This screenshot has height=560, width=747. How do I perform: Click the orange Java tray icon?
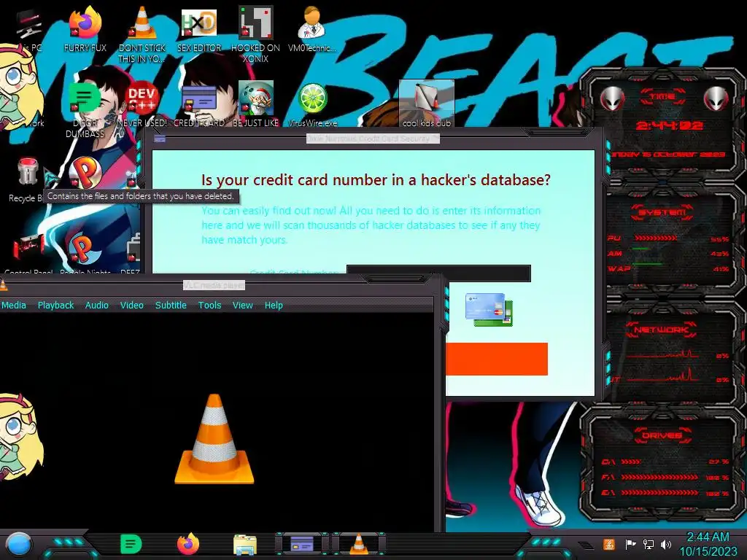coord(609,544)
